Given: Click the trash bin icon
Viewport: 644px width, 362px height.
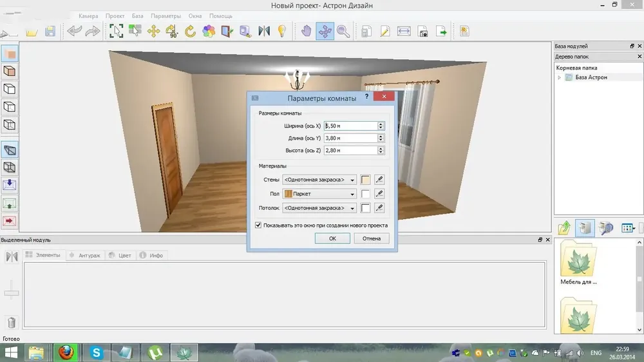Looking at the screenshot, I should pos(12,323).
